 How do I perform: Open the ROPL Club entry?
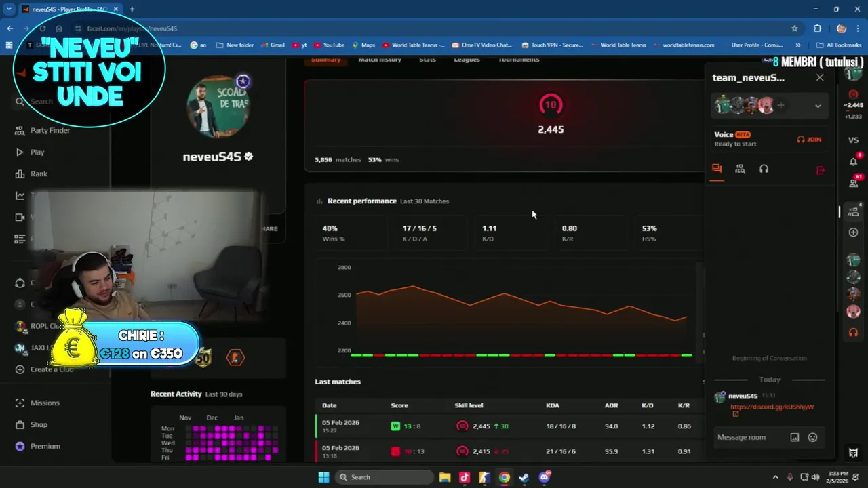[x=38, y=326]
